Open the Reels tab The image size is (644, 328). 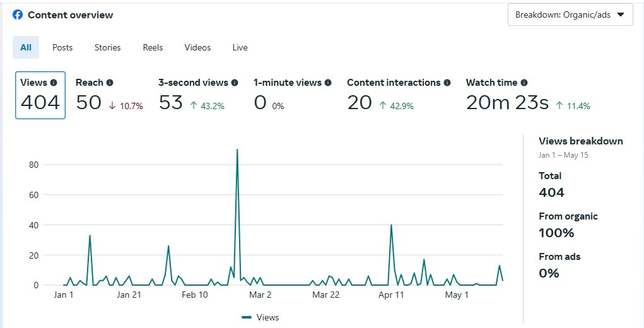153,47
